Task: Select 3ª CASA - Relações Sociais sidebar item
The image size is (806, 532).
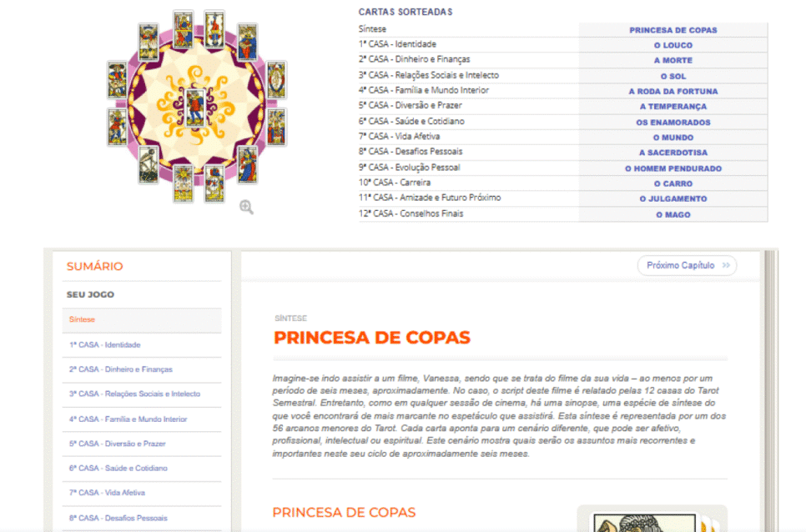Action: pyautogui.click(x=133, y=394)
